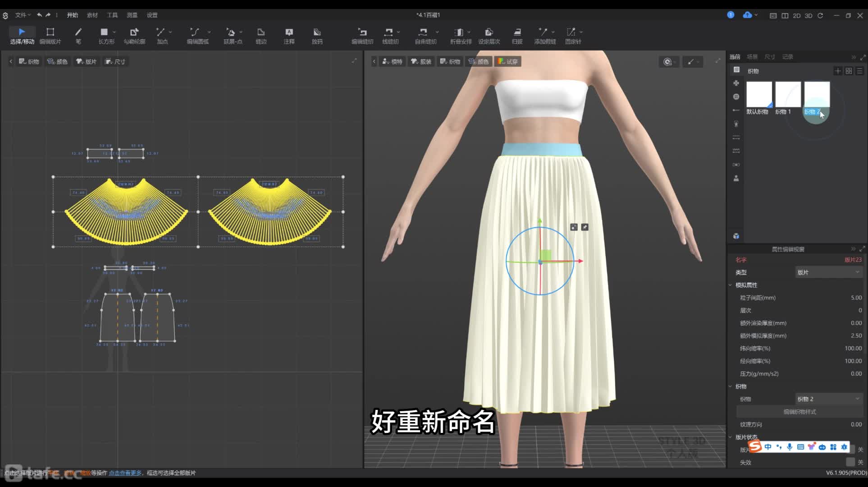Switch to the 记录 panel tab

[788, 57]
